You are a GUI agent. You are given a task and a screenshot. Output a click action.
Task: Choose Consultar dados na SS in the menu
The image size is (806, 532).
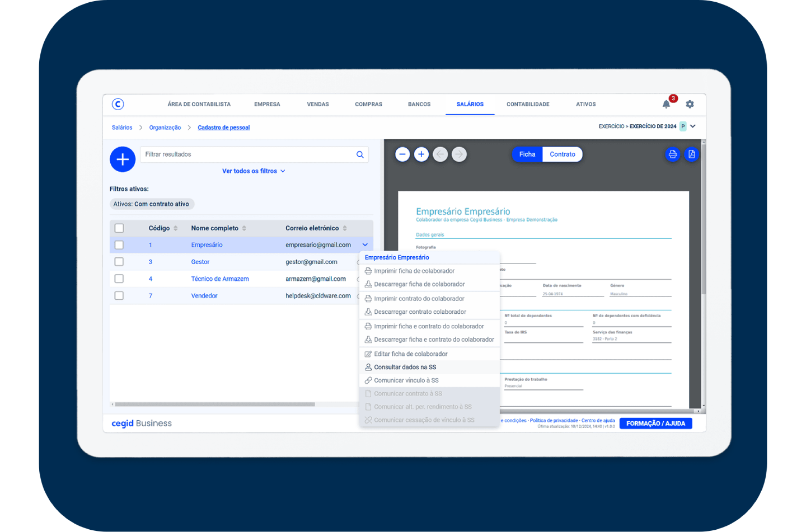pos(405,368)
